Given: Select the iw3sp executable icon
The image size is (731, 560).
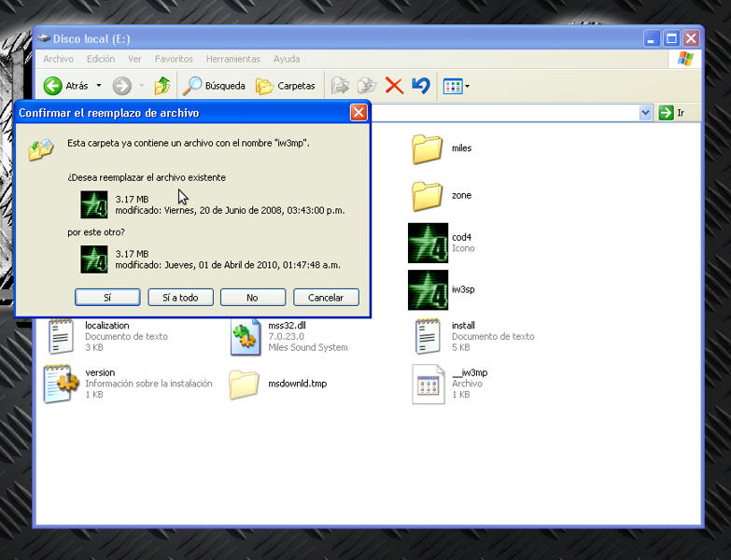Looking at the screenshot, I should pyautogui.click(x=428, y=289).
